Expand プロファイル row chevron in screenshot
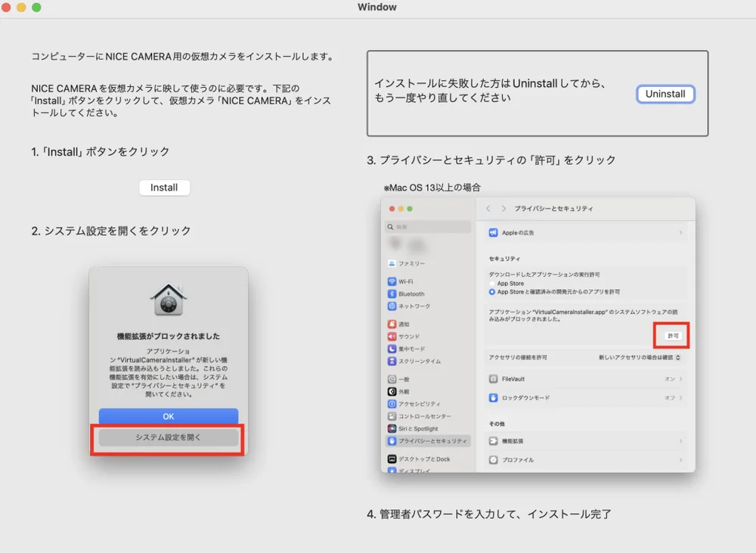756x553 pixels. [681, 460]
